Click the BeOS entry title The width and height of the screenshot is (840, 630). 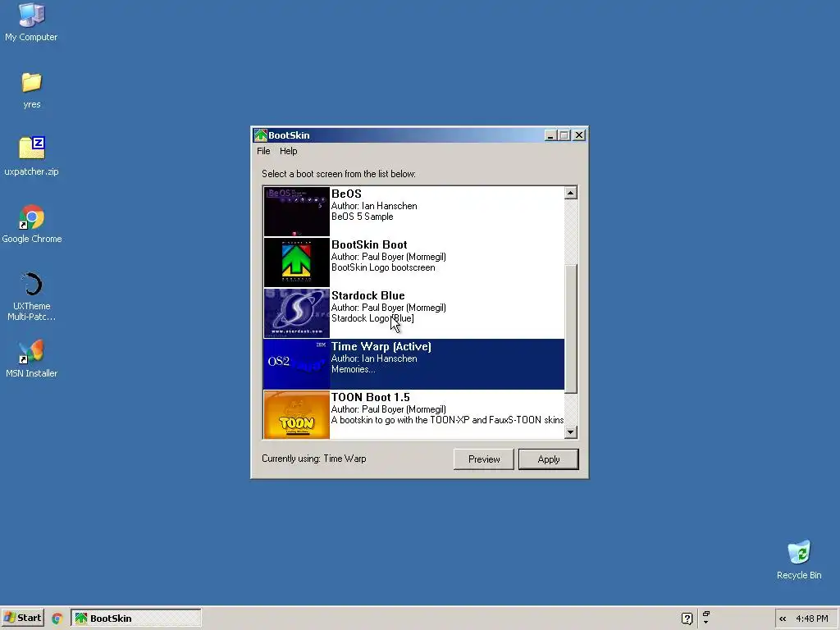coord(346,194)
